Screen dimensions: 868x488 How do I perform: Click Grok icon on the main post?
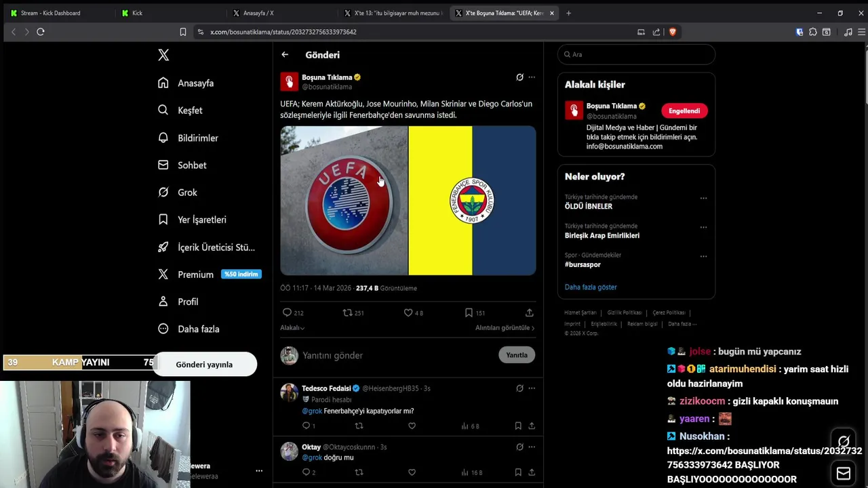[x=519, y=77]
